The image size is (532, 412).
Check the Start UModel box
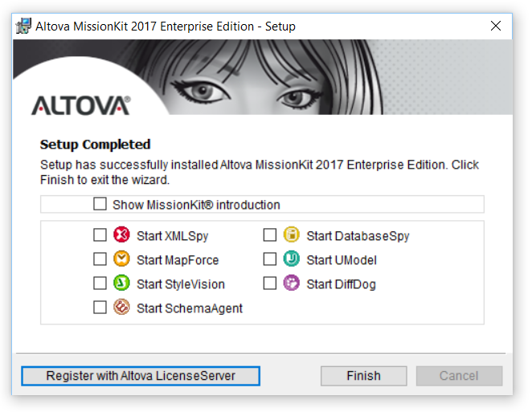point(270,259)
